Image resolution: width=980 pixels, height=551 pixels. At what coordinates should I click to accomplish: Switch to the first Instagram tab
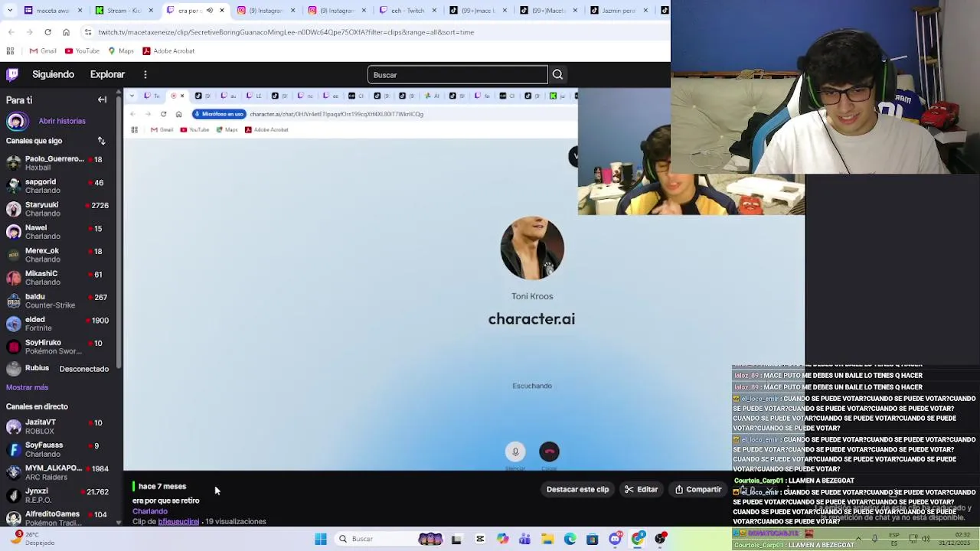point(266,10)
